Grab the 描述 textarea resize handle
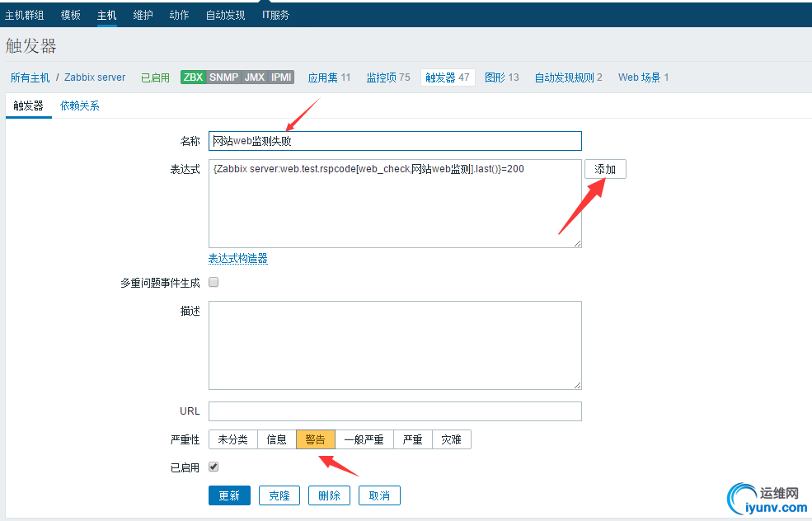Viewport: 812px width, 521px height. tap(577, 385)
